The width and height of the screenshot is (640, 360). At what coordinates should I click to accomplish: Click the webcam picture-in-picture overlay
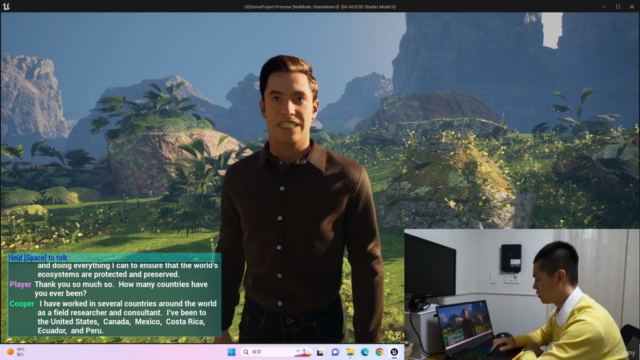click(522, 294)
